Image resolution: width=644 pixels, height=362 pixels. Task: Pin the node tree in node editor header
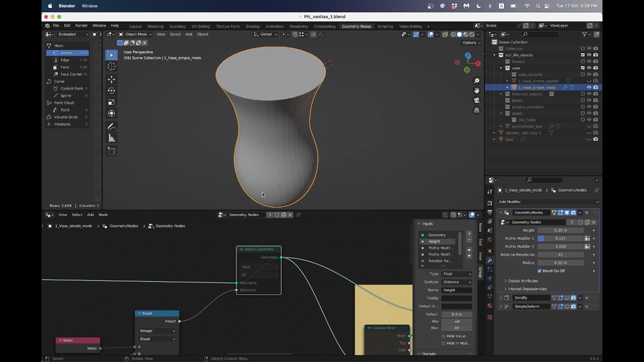(298, 215)
